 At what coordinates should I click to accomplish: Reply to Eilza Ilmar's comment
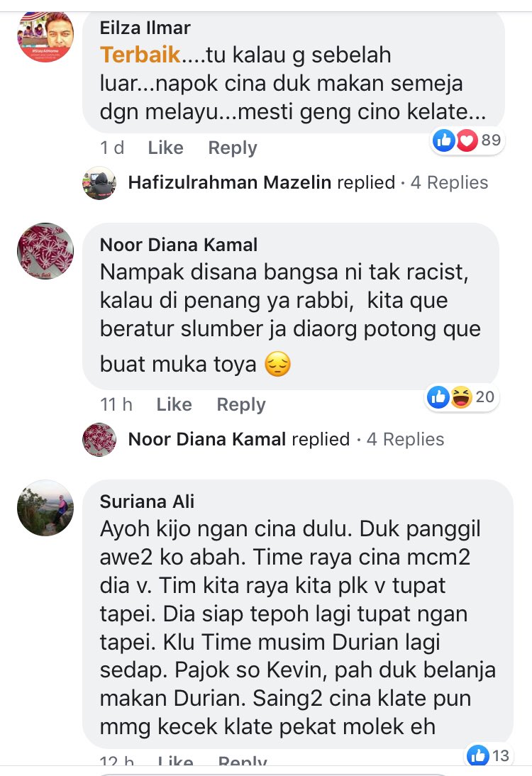pos(233,148)
